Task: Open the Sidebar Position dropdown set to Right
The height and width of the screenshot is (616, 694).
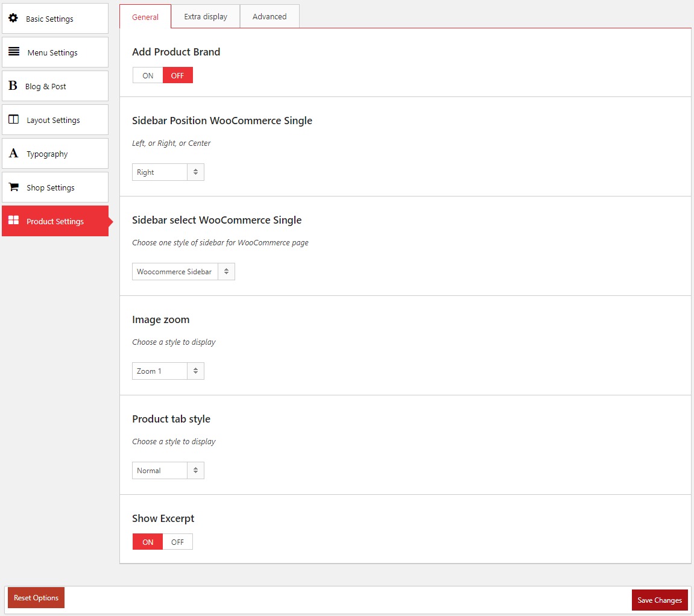Action: pos(168,172)
